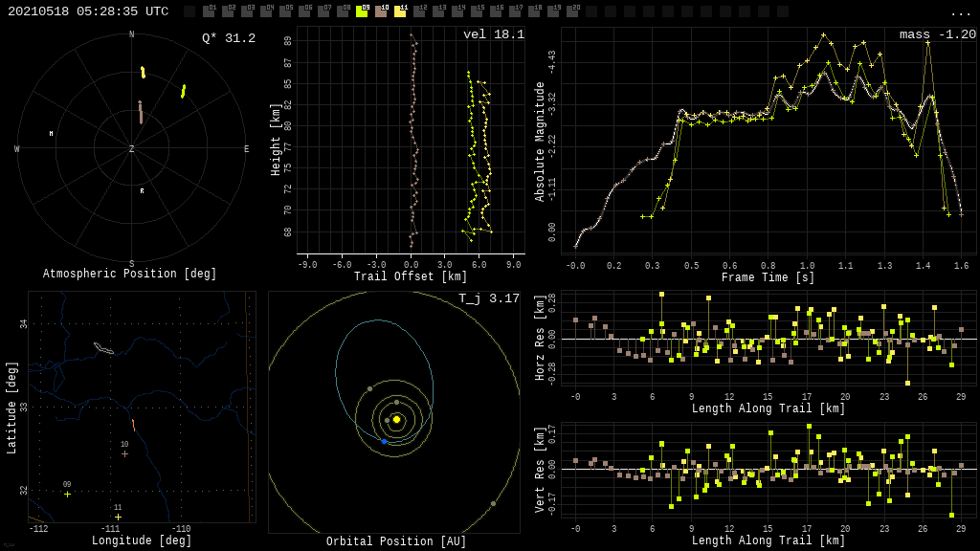Click station 11 cross marker on map
980x551 pixels.
[x=118, y=517]
